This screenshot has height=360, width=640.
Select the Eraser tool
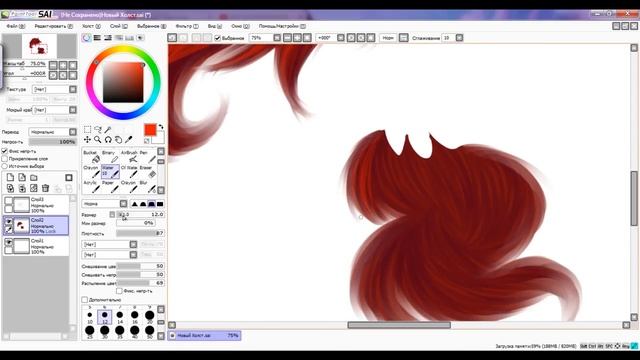coord(147,172)
